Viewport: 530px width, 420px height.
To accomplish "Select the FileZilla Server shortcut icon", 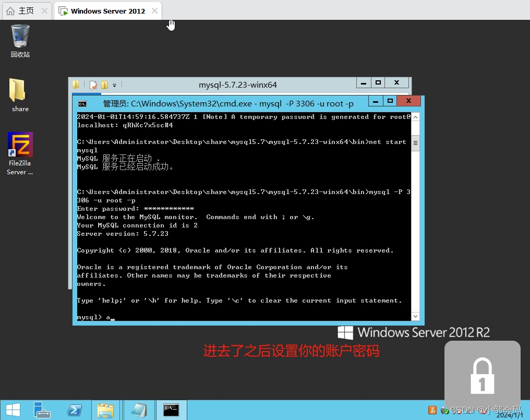I will coord(20,153).
